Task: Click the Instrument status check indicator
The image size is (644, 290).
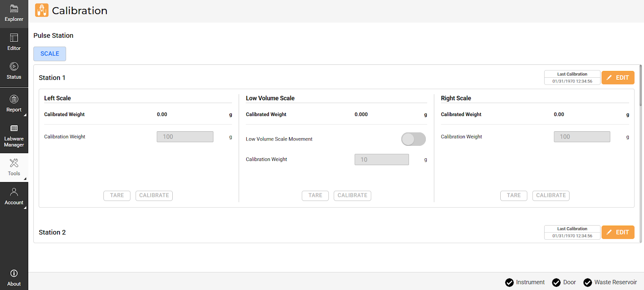Action: pyautogui.click(x=509, y=282)
